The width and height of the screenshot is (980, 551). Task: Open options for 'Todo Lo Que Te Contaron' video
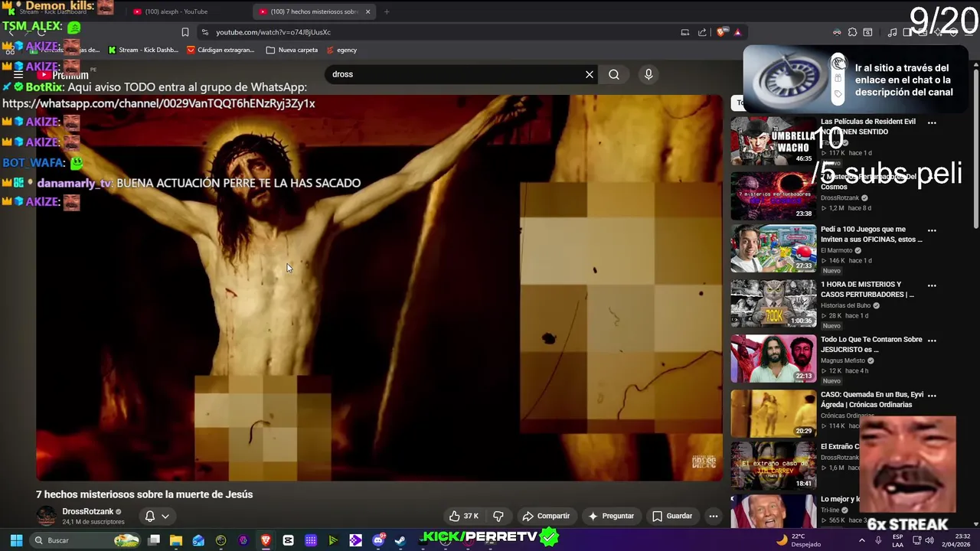coord(932,340)
